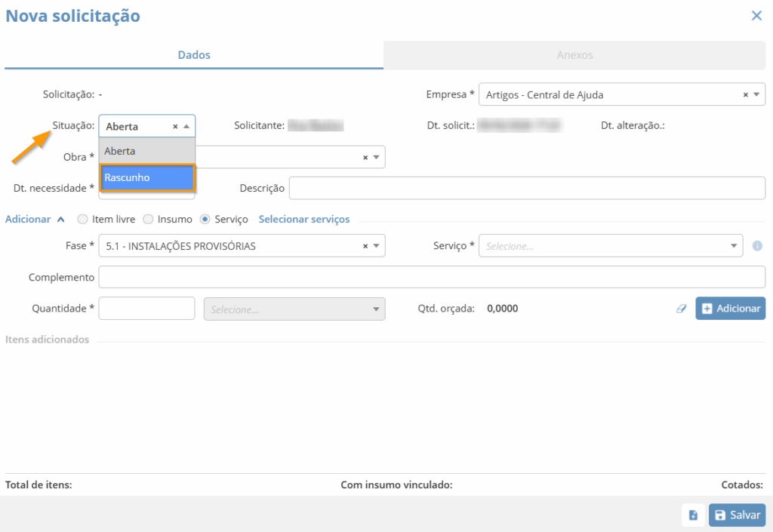Click into the Descrição text field
773x532 pixels.
pyautogui.click(x=527, y=188)
